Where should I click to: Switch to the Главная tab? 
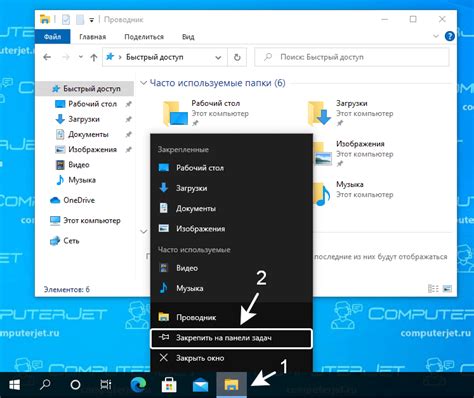point(92,37)
